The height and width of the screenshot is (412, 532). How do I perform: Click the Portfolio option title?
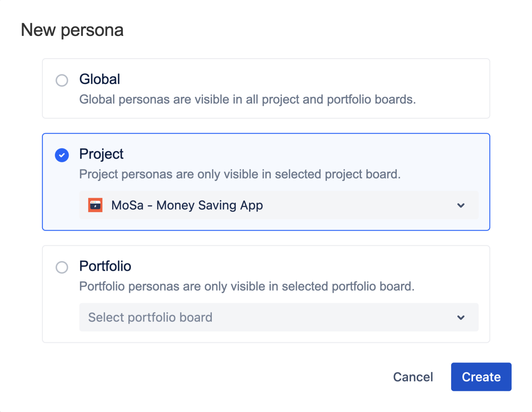tap(105, 266)
